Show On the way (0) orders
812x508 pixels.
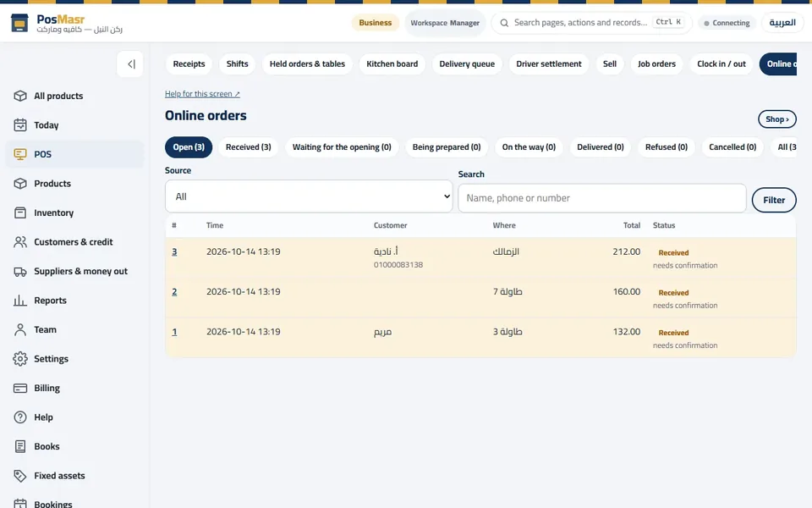pyautogui.click(x=529, y=147)
